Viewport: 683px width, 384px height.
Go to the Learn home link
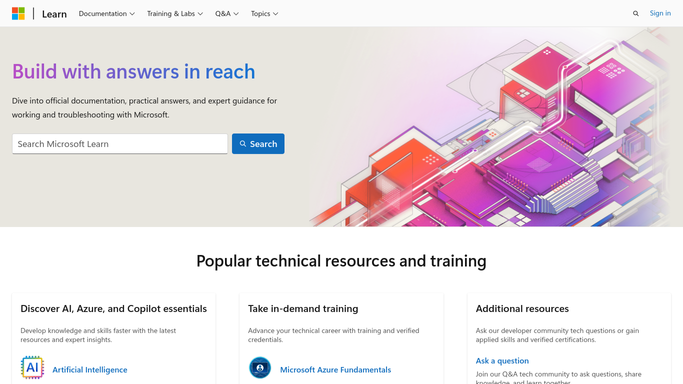(54, 14)
